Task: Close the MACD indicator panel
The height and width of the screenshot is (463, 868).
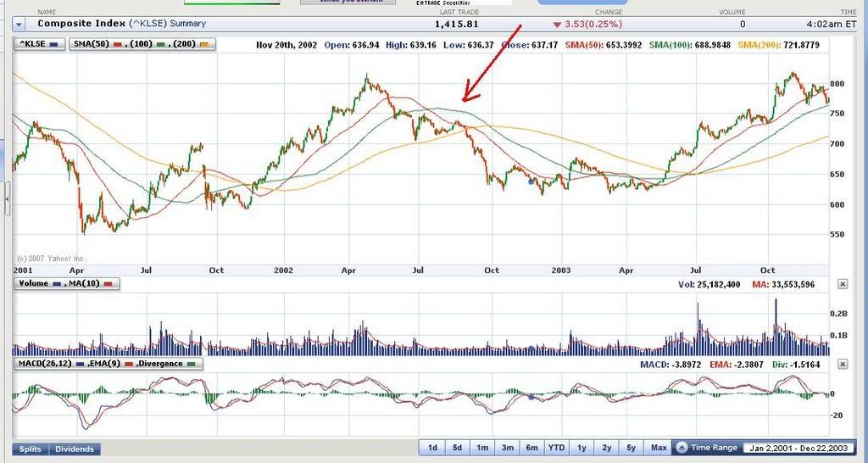Action: (843, 364)
